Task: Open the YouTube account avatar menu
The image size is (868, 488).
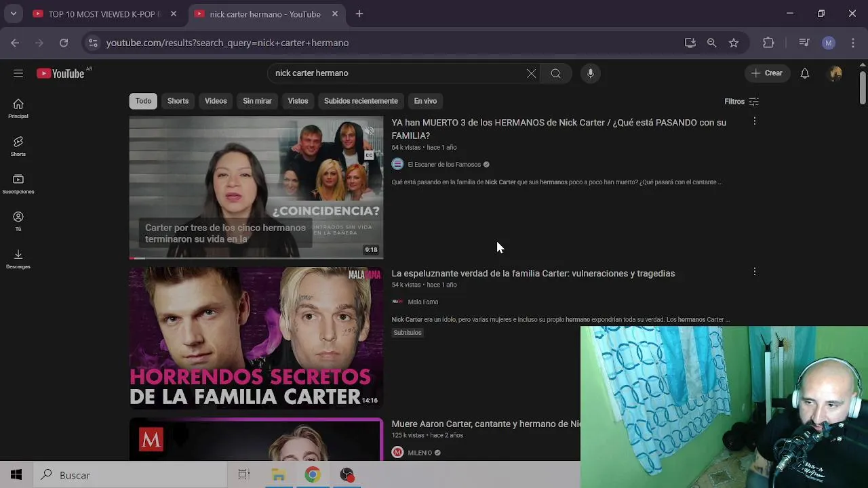Action: tap(835, 73)
